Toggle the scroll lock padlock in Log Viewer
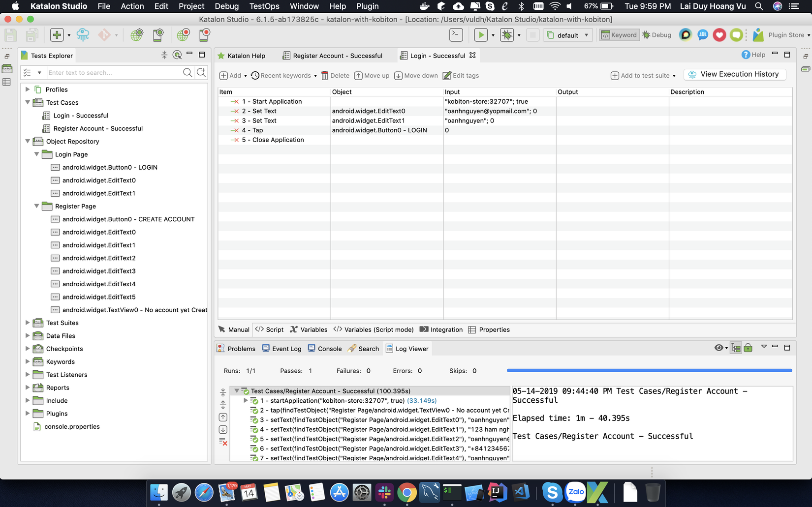This screenshot has height=507, width=812. [x=748, y=348]
